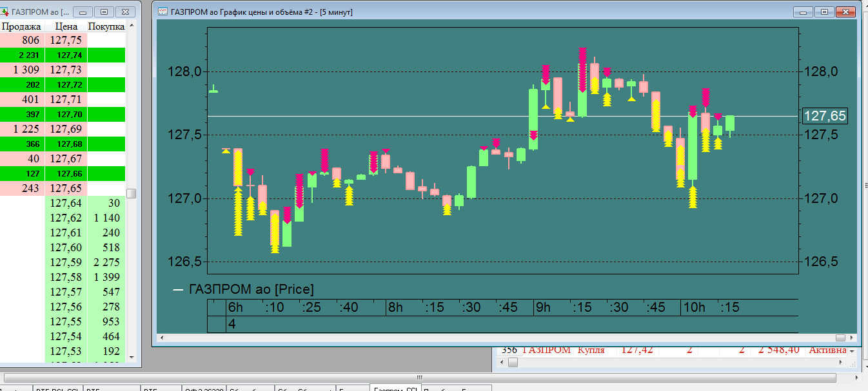Viewport: 868px width, 391px height.
Task: Minimize the ГАЗПРОМ order book window
Action: pos(83,12)
